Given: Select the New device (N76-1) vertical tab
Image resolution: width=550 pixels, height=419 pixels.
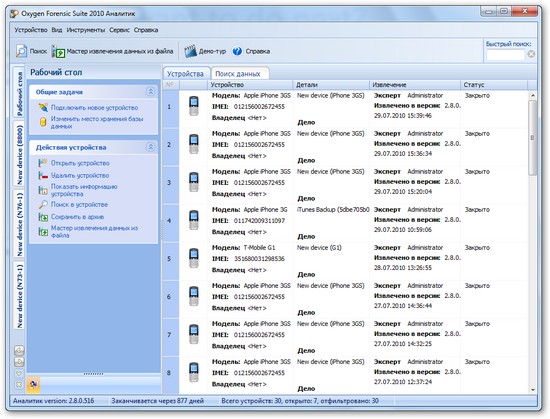Looking at the screenshot, I should pos(19,224).
